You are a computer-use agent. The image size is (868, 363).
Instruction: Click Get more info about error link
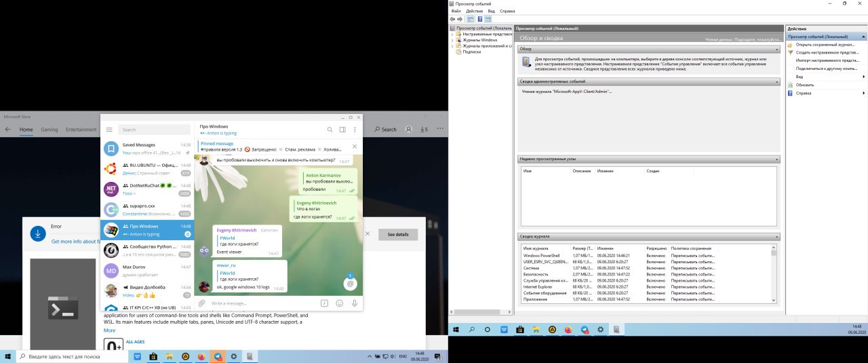point(75,241)
